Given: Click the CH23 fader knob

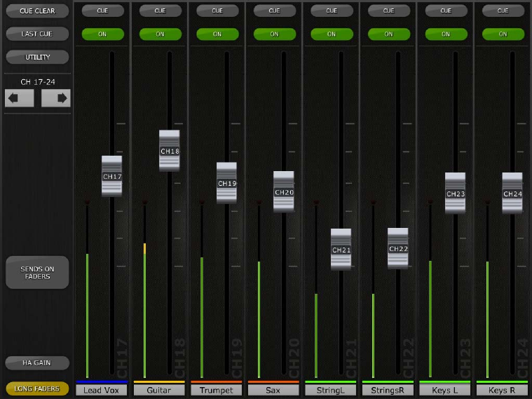Looking at the screenshot, I should tap(456, 194).
